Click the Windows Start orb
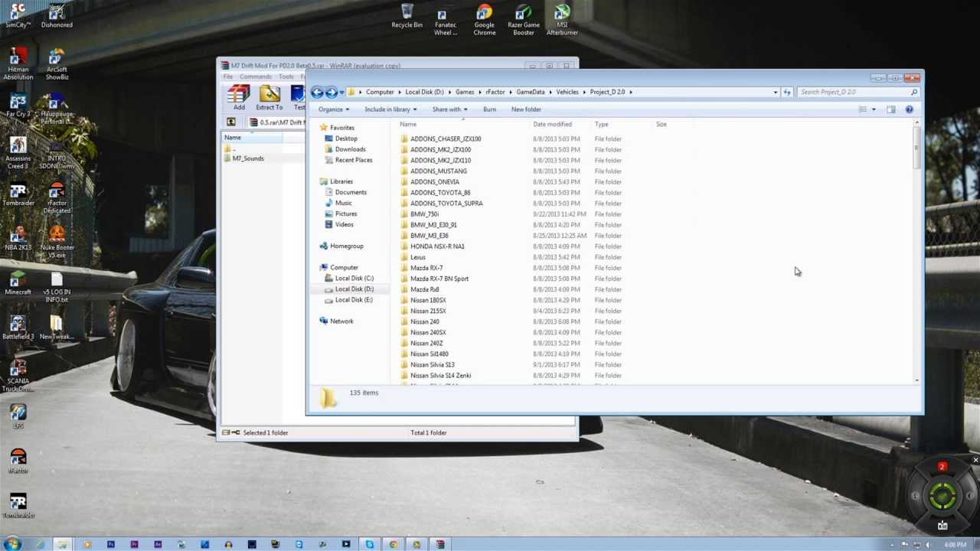The height and width of the screenshot is (551, 980). click(x=12, y=544)
